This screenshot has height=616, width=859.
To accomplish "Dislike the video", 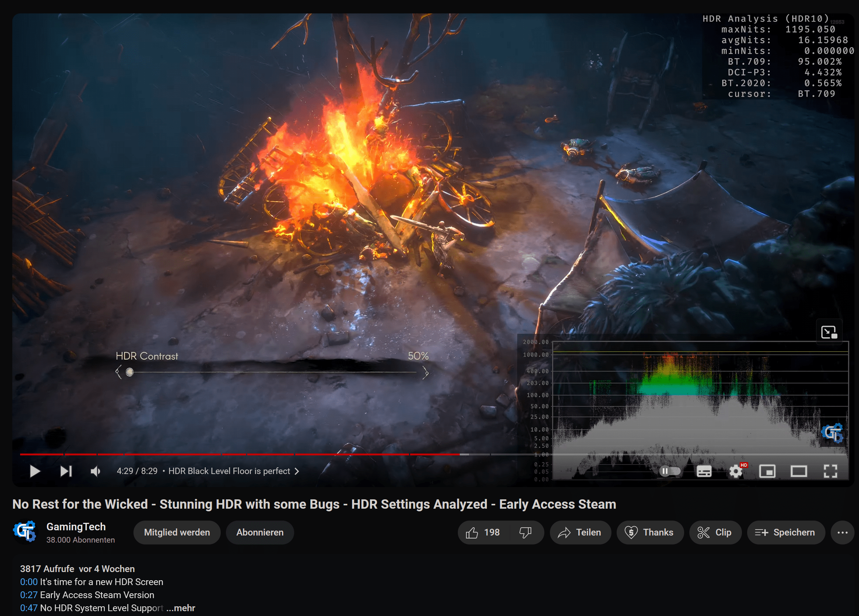I will click(526, 532).
